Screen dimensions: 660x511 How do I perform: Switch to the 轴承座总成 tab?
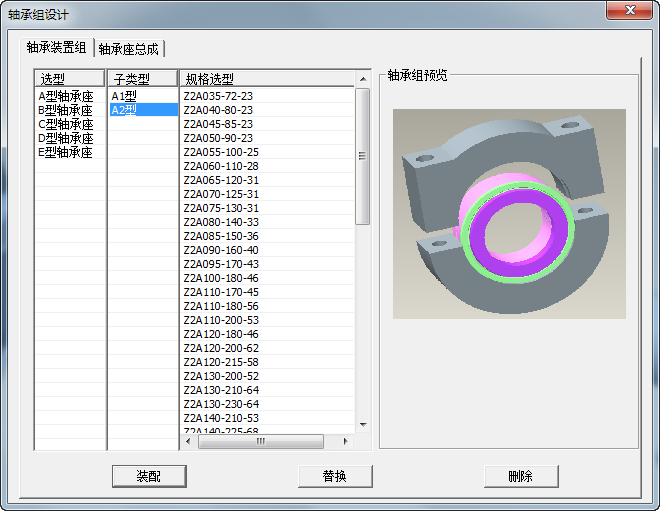(129, 48)
